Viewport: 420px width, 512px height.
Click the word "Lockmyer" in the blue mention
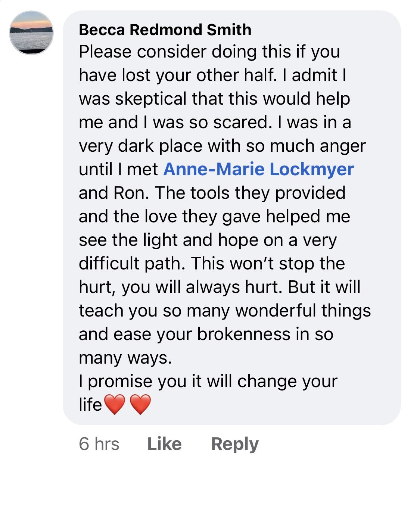[x=312, y=169]
